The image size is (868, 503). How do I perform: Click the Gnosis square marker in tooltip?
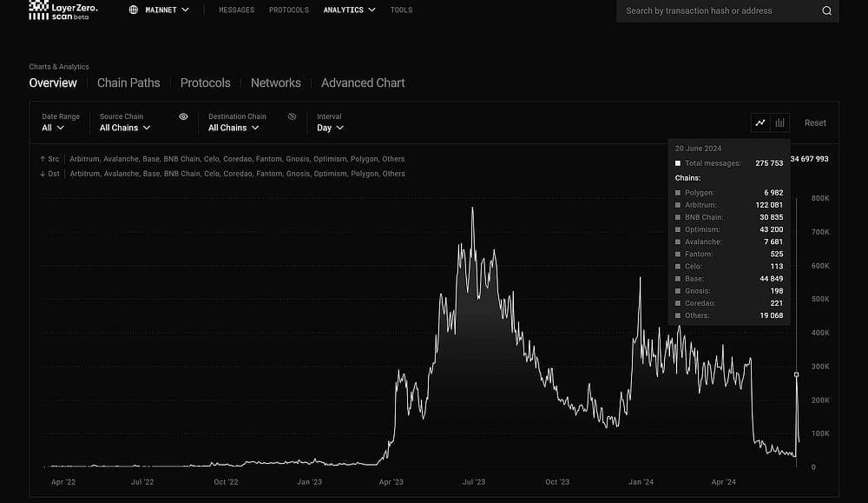pos(678,291)
